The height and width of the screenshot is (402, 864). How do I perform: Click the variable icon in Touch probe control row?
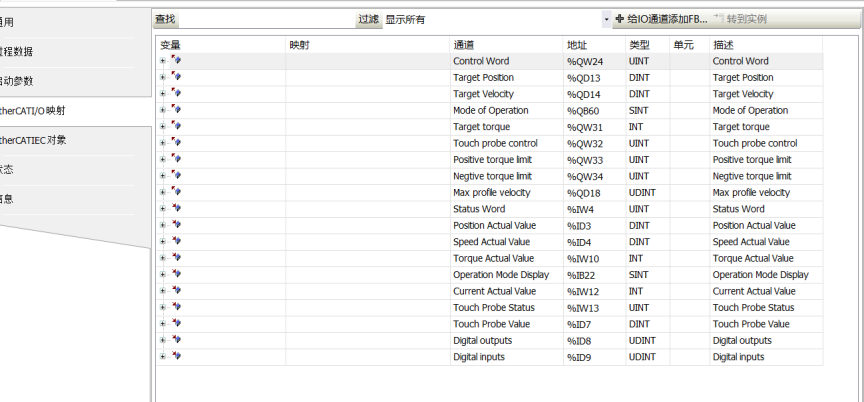[176, 143]
